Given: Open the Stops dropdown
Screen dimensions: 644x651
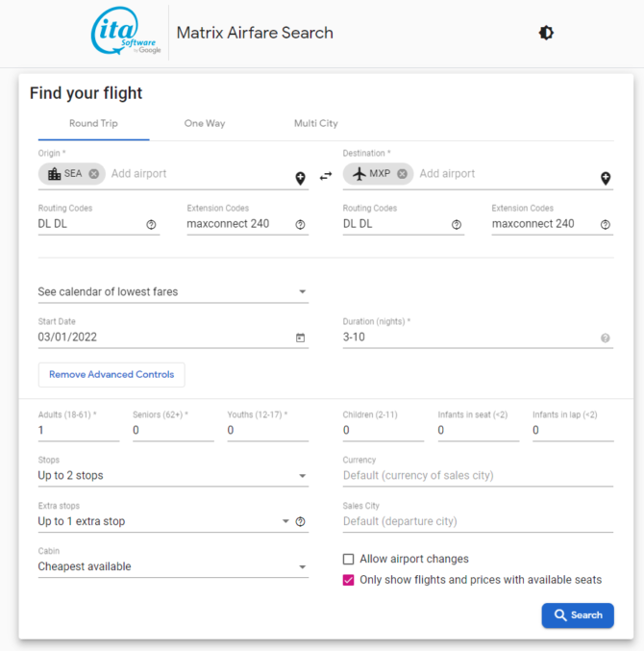Looking at the screenshot, I should tap(173, 475).
